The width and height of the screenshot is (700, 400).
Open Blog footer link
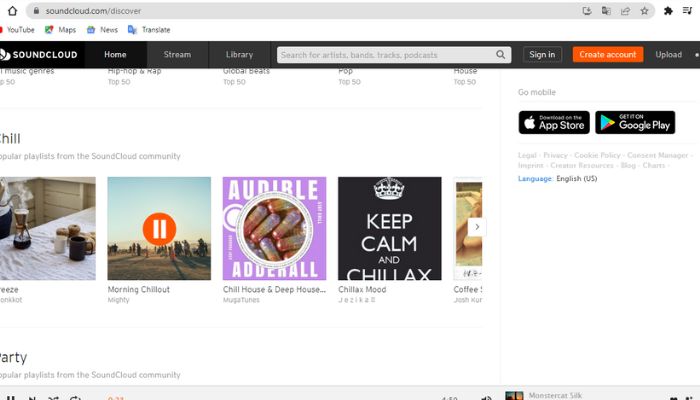point(628,165)
